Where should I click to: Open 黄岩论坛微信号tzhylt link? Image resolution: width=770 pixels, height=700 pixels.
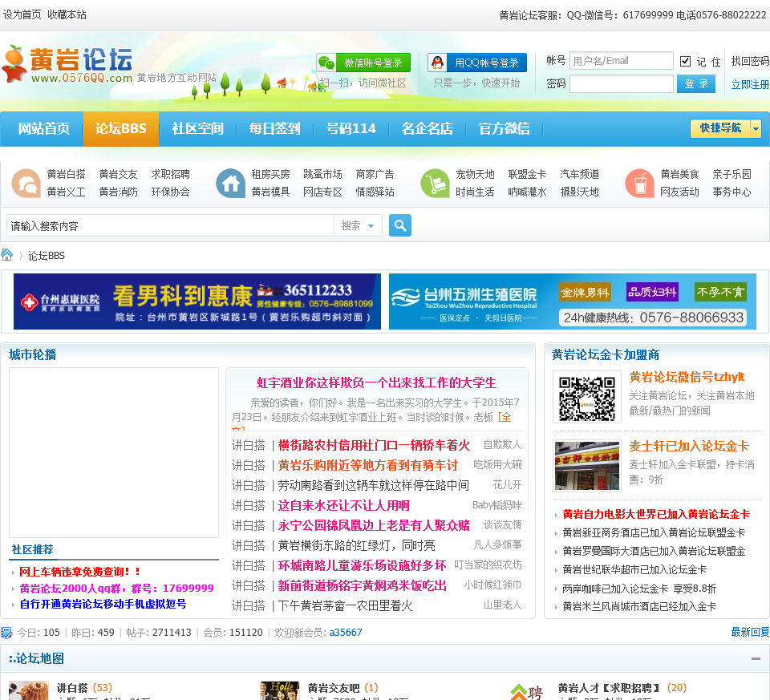[x=687, y=377]
